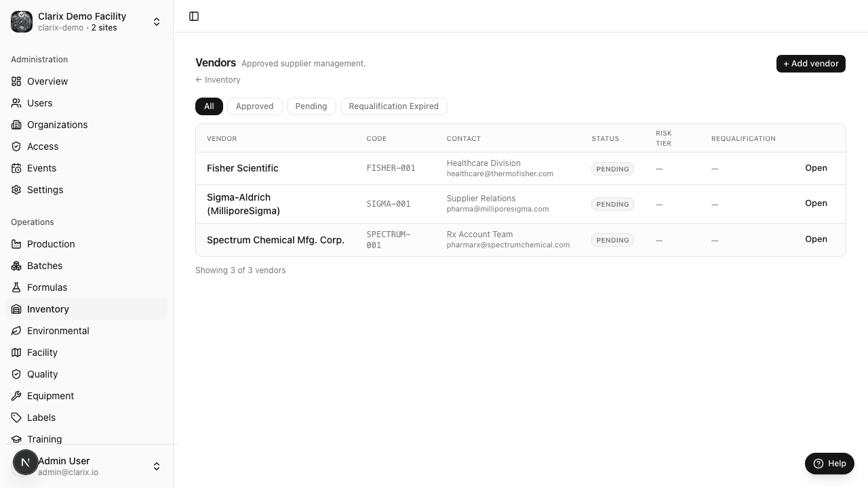Image resolution: width=868 pixels, height=488 pixels.
Task: Expand the Admin User account menu chevron
Action: click(157, 466)
